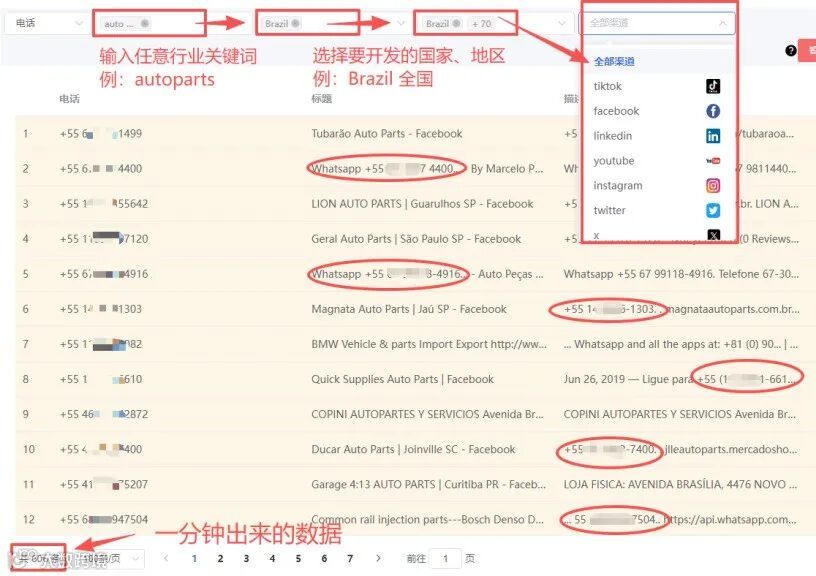Click the +70 more regions tag

click(481, 23)
